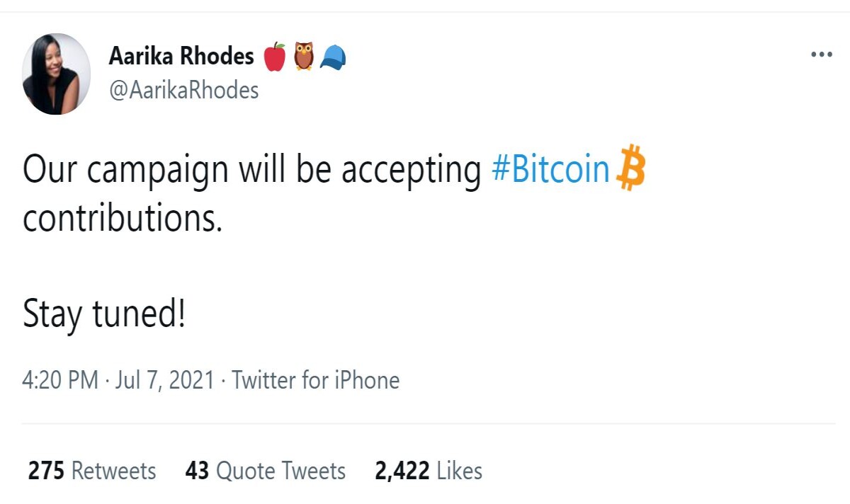The width and height of the screenshot is (850, 504).
Task: Click the word "contributions." in the tweet
Action: (122, 219)
